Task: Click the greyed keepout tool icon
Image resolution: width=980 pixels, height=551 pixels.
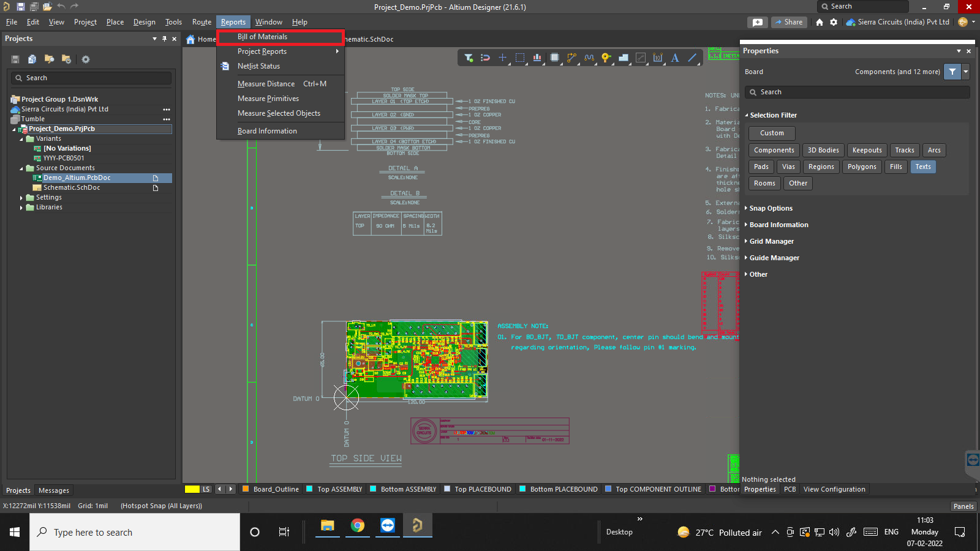Action: coord(641,58)
